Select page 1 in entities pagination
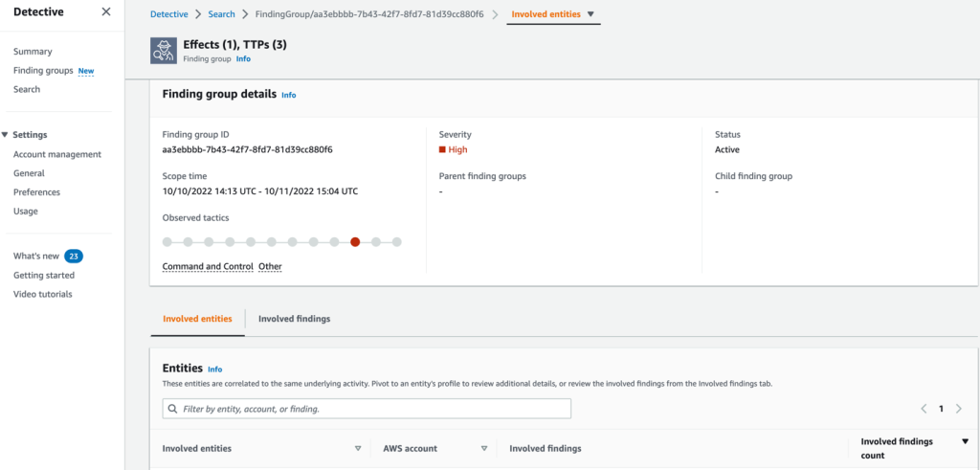 tap(942, 409)
